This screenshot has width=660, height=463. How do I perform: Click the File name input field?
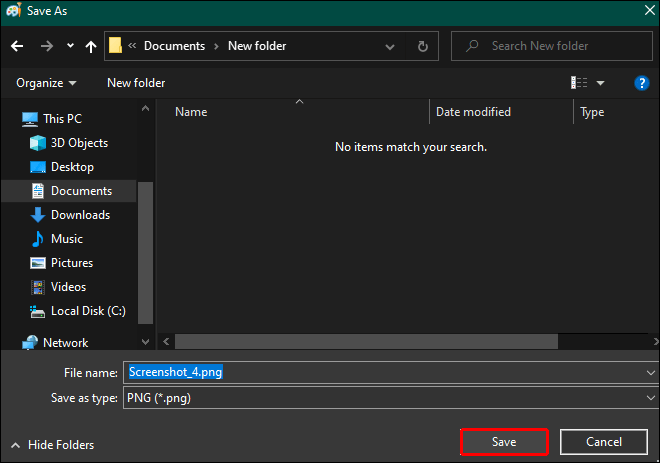[x=391, y=372]
